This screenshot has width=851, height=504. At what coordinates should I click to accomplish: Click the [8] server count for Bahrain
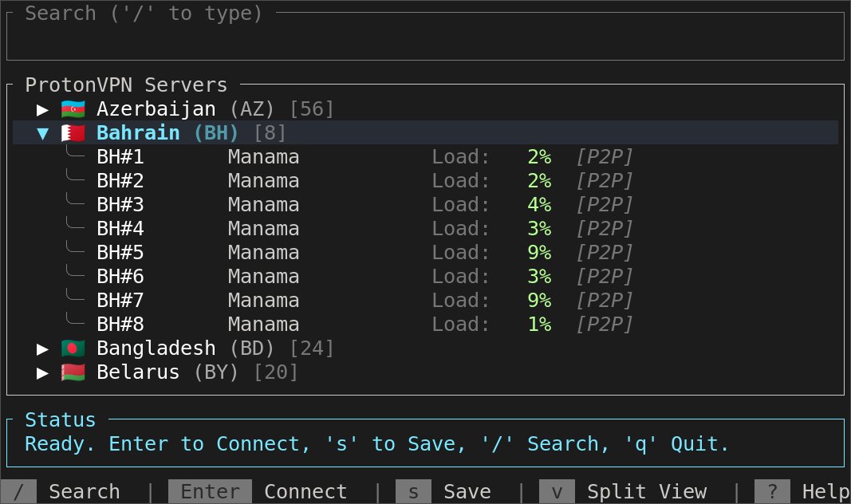(x=270, y=133)
